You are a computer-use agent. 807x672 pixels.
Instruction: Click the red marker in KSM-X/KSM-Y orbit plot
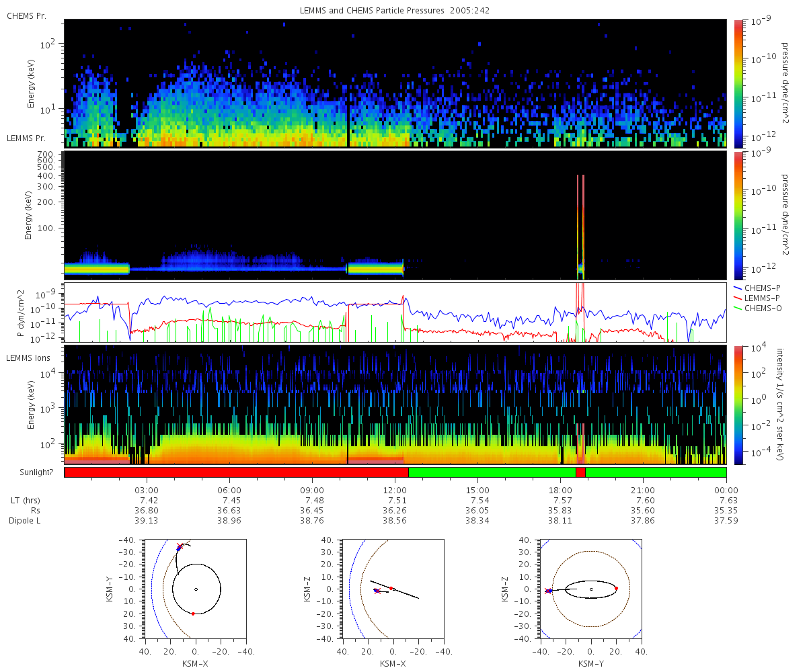click(x=193, y=614)
